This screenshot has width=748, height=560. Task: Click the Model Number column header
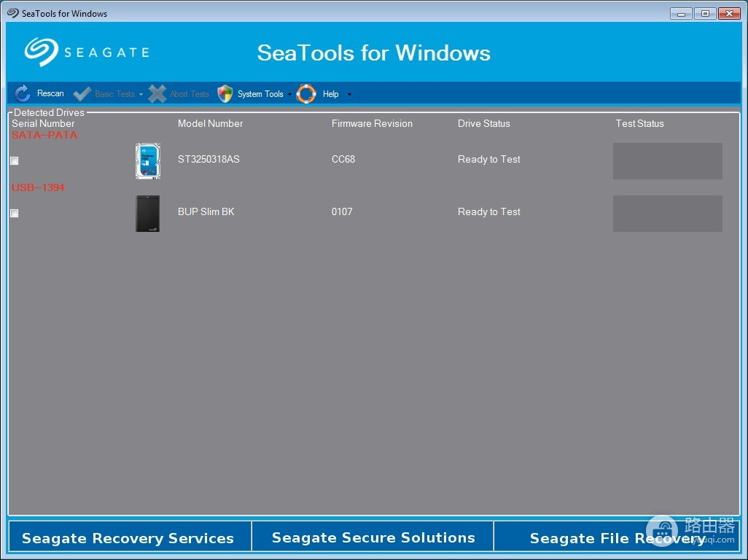(x=211, y=123)
